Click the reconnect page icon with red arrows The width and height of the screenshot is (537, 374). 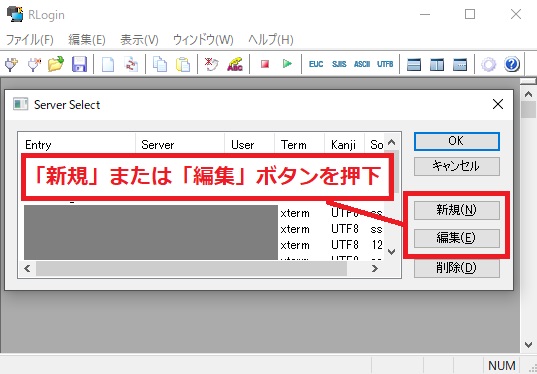click(x=131, y=64)
